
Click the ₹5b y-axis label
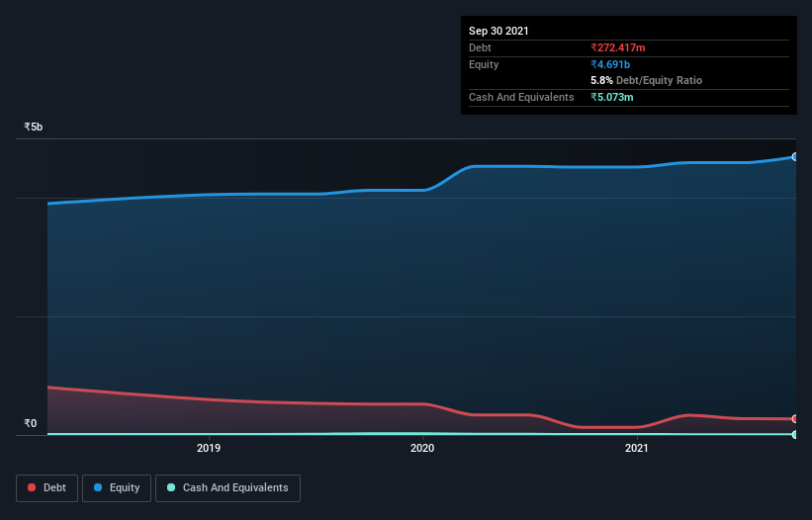coord(34,127)
